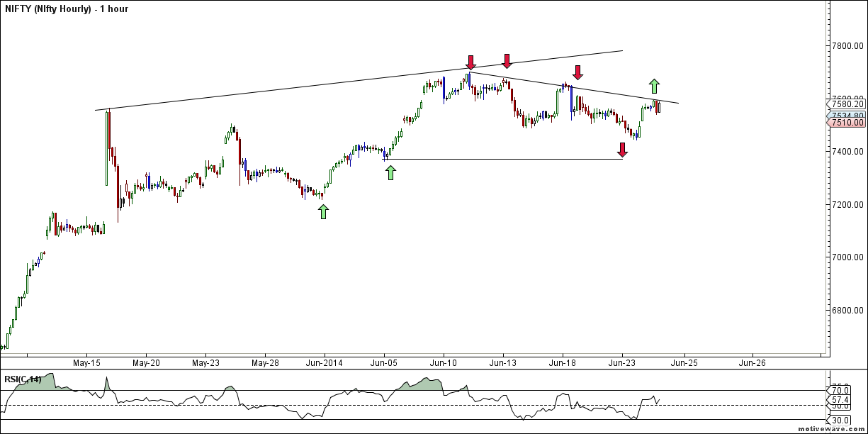
Task: Click the red down arrow at the highest peak
Action: (x=471, y=62)
